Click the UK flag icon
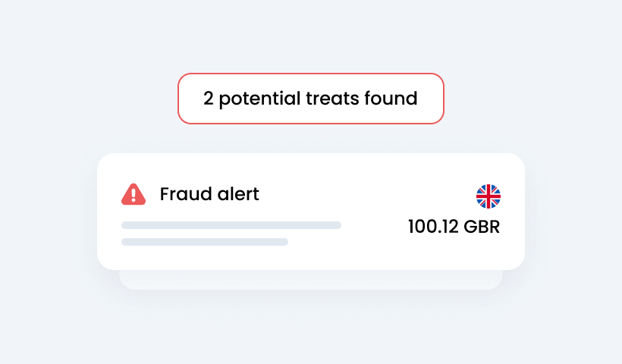The height and width of the screenshot is (364, 622). click(x=488, y=196)
